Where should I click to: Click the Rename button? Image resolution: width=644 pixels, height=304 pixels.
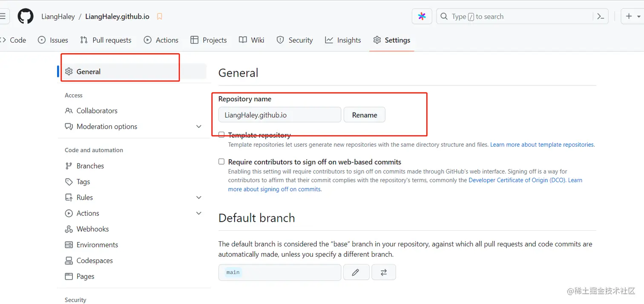point(365,115)
